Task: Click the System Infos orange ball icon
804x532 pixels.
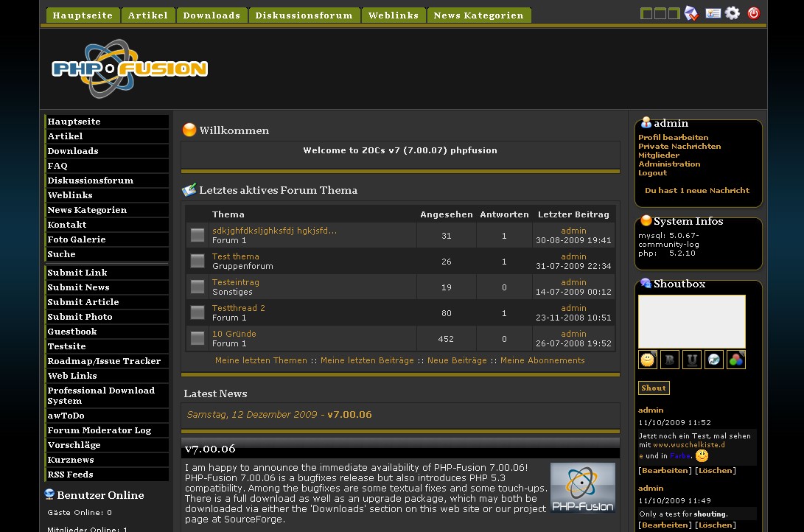Action: point(646,220)
